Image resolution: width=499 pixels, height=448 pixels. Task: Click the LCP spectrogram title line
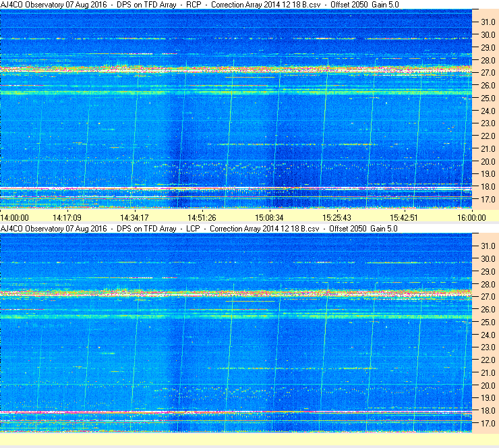click(x=199, y=228)
